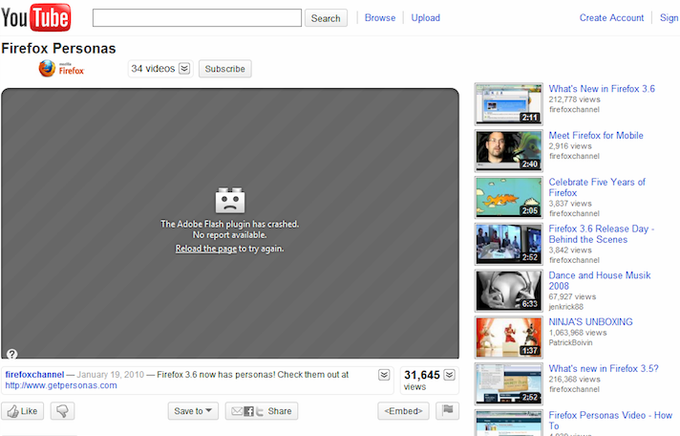Click the crashed plugin sad-face icon
The width and height of the screenshot is (680, 436).
pyautogui.click(x=230, y=200)
